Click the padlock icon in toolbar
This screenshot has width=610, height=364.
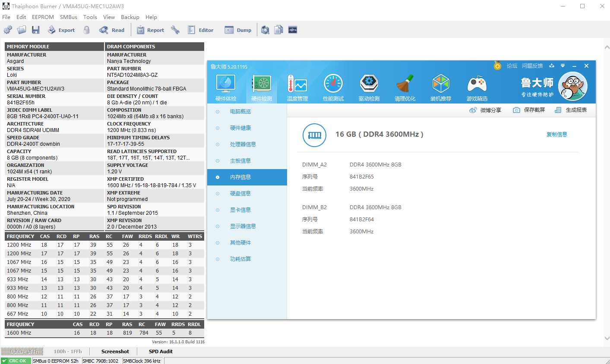pyautogui.click(x=87, y=30)
